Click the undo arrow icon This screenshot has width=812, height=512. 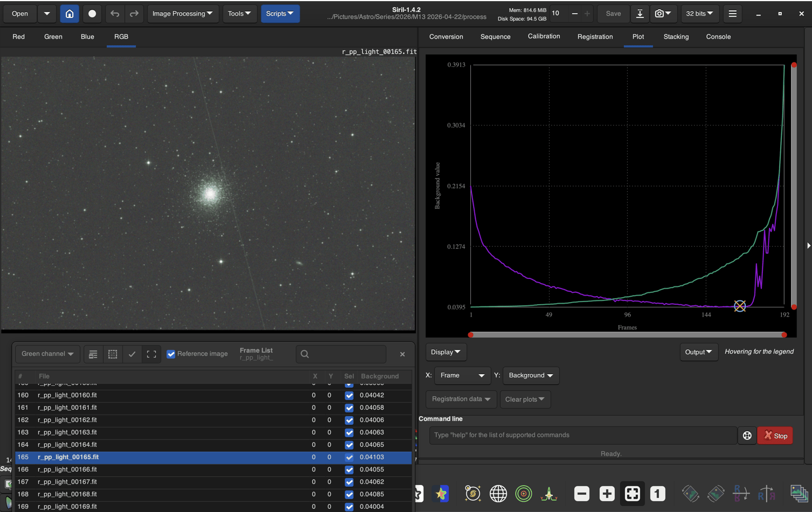tap(115, 13)
